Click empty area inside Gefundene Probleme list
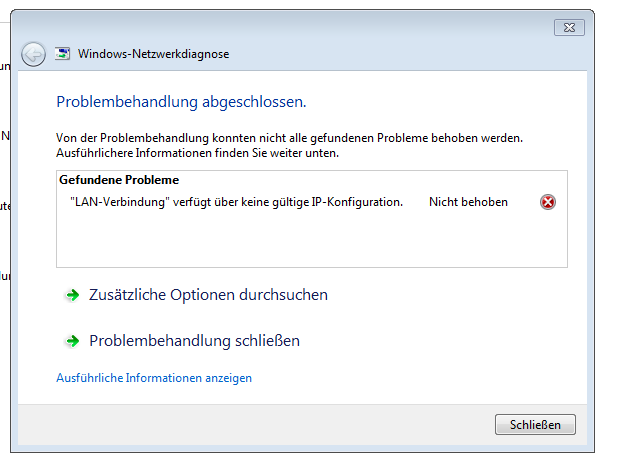The width and height of the screenshot is (631, 467). 312,240
